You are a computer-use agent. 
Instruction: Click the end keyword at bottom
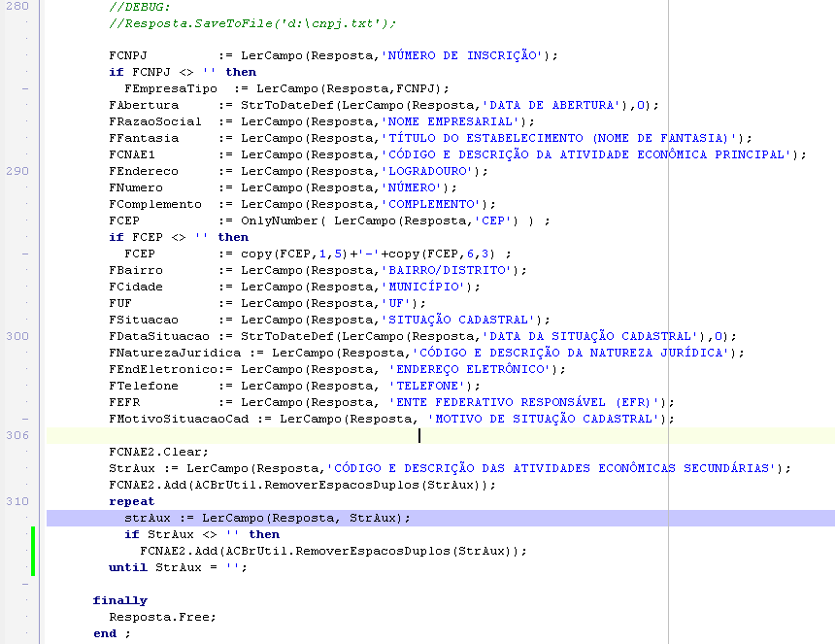click(105, 634)
